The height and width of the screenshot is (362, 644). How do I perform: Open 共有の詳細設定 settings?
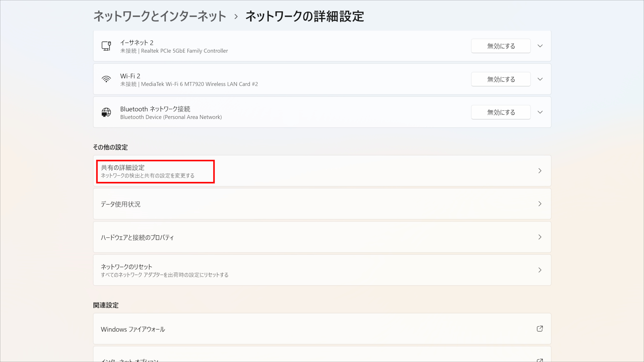302,171
